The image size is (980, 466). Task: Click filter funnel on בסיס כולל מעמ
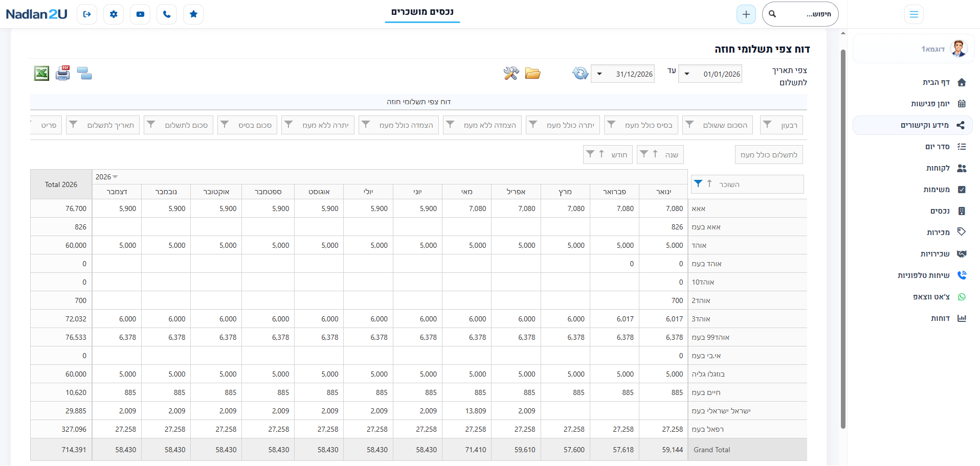(611, 124)
